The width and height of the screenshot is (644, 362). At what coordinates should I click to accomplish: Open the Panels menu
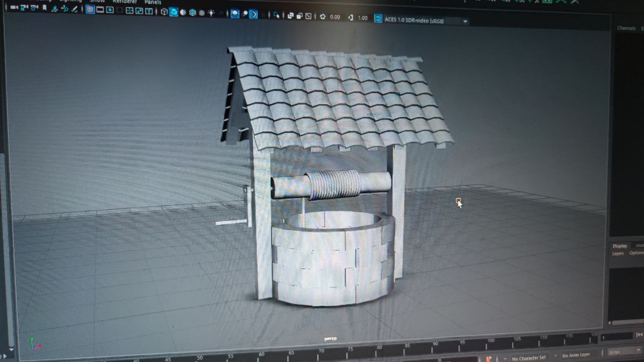click(153, 2)
